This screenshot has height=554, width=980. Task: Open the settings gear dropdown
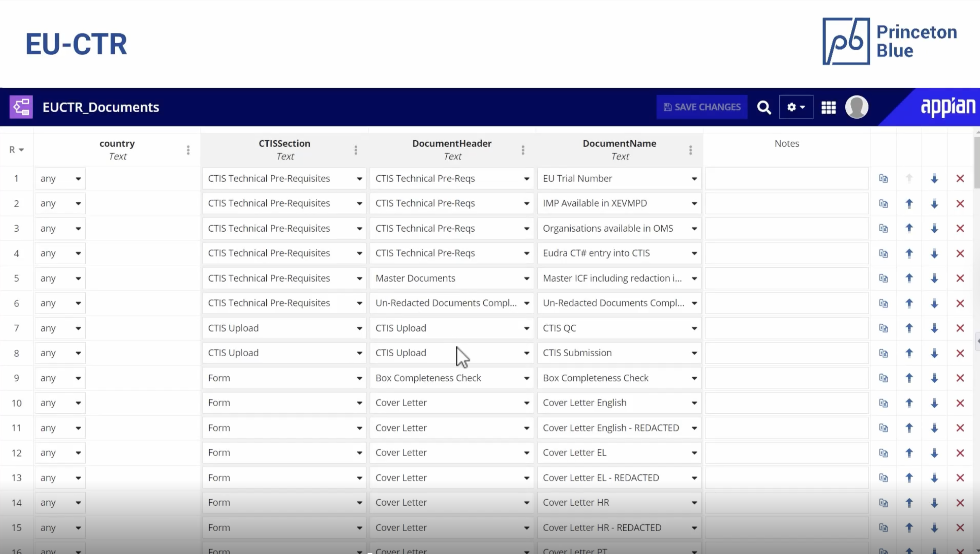(796, 107)
